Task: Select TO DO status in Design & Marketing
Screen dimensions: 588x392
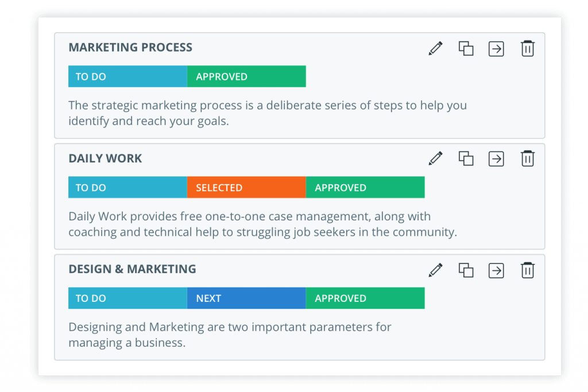Action: 127,298
